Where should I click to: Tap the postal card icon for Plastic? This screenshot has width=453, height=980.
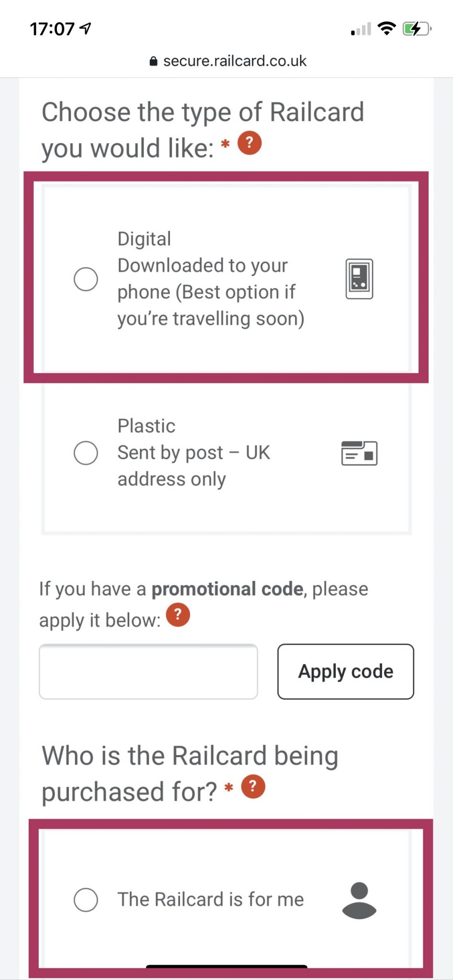359,453
